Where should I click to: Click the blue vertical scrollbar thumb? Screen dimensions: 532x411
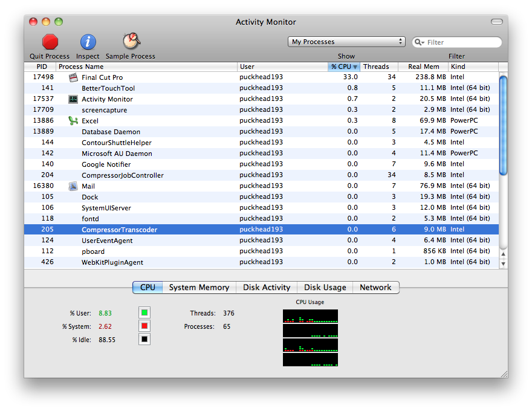pos(504,126)
